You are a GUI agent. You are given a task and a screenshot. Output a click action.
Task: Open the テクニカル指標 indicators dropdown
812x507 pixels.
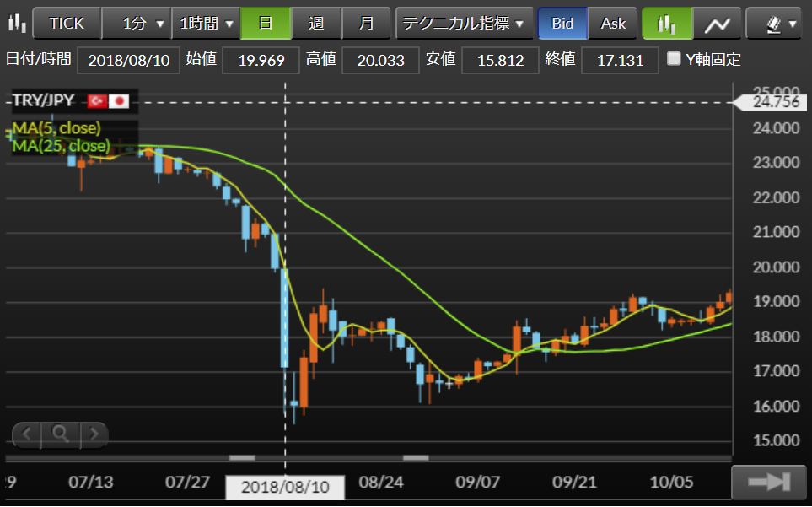(x=464, y=24)
